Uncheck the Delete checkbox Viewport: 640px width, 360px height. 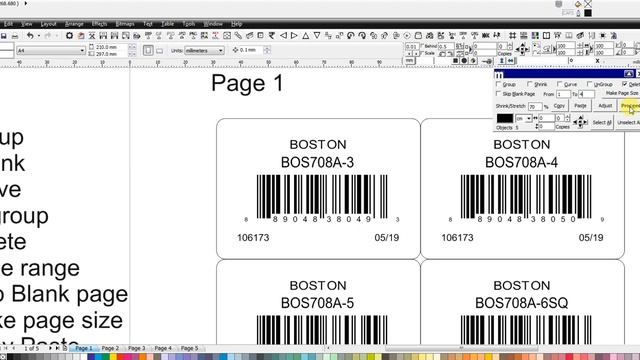pyautogui.click(x=624, y=84)
